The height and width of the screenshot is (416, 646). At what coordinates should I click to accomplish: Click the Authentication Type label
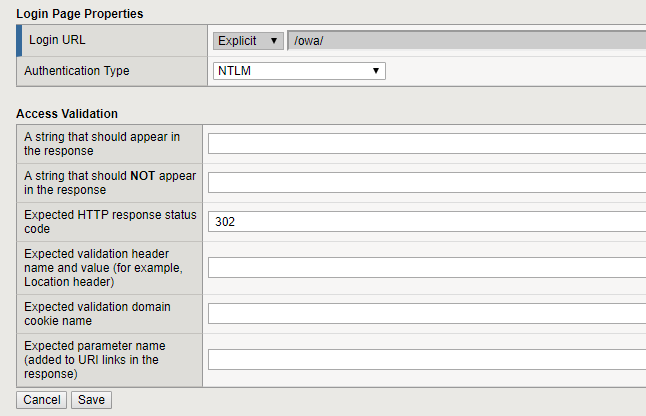76,71
